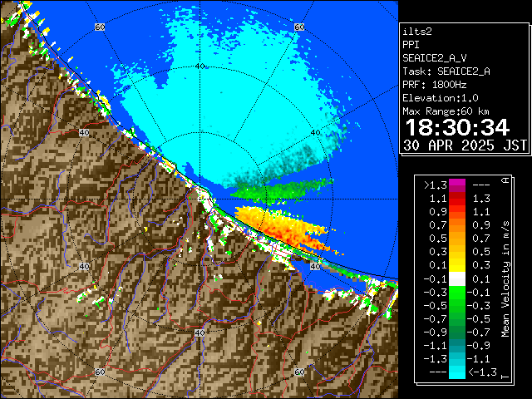532x399 pixels.
Task: Click the 60 range label at lower left
Action: tap(100, 372)
